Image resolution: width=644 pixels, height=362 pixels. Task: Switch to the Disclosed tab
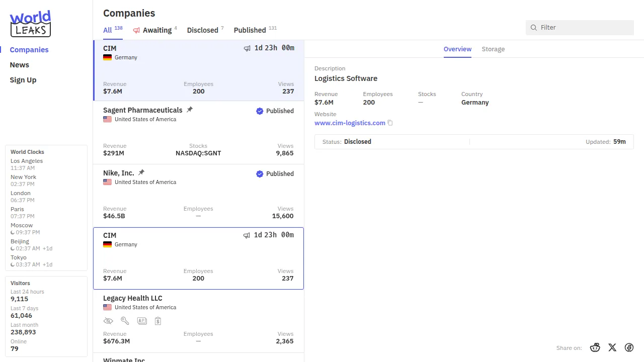tap(202, 30)
